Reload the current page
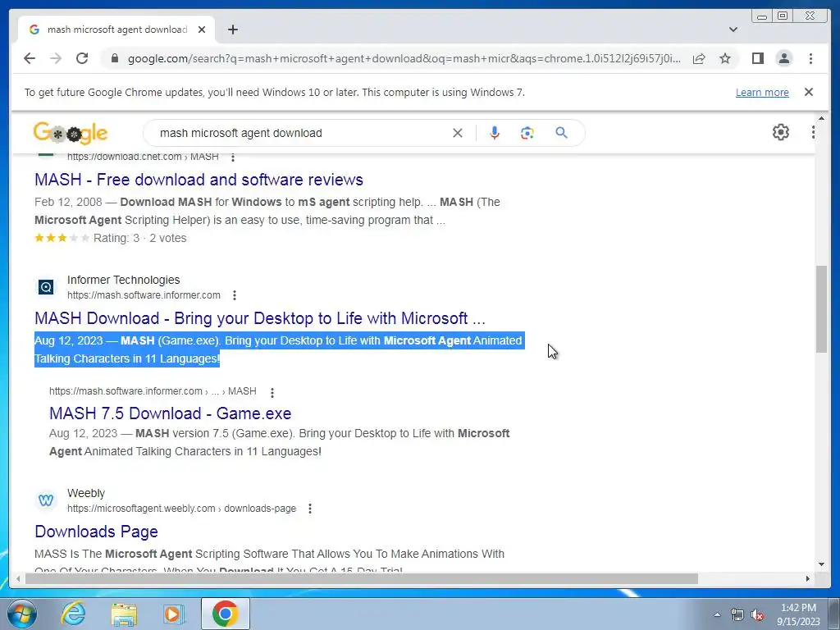 (x=82, y=58)
